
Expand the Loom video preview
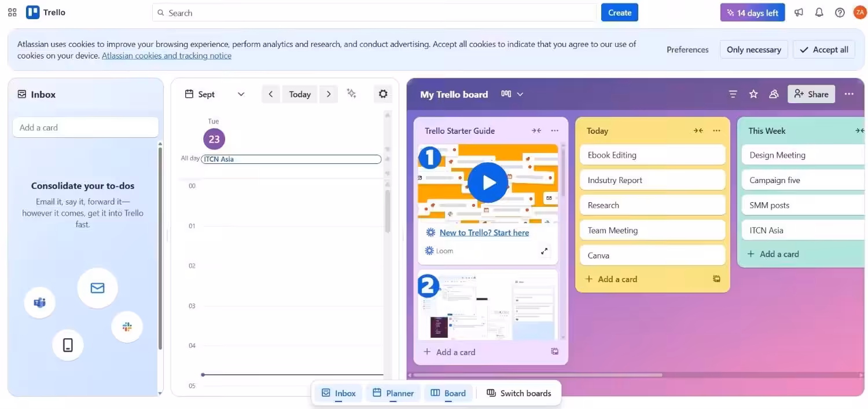tap(544, 251)
